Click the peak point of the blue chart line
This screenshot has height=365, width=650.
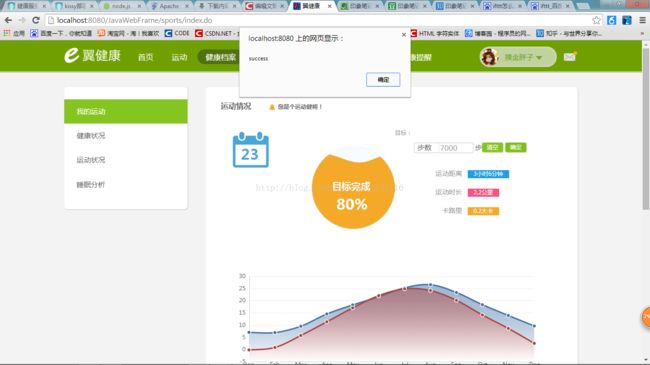430,285
